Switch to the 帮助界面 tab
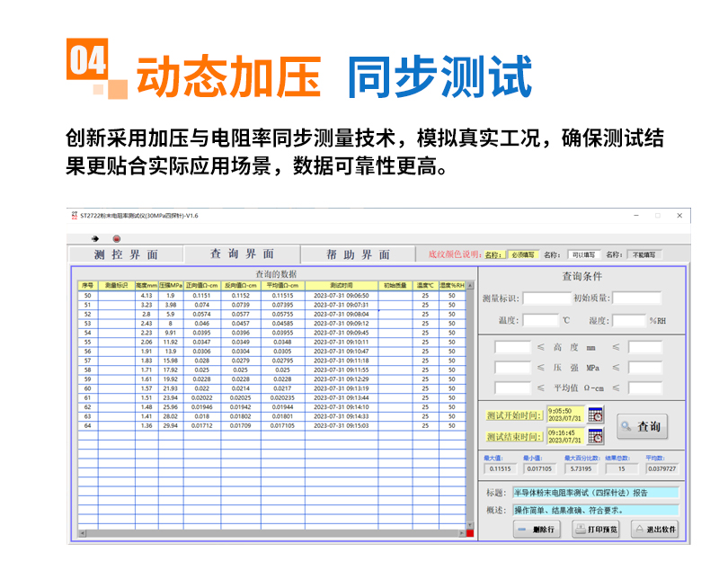Image resolution: width=719 pixels, height=588 pixels. tap(358, 254)
